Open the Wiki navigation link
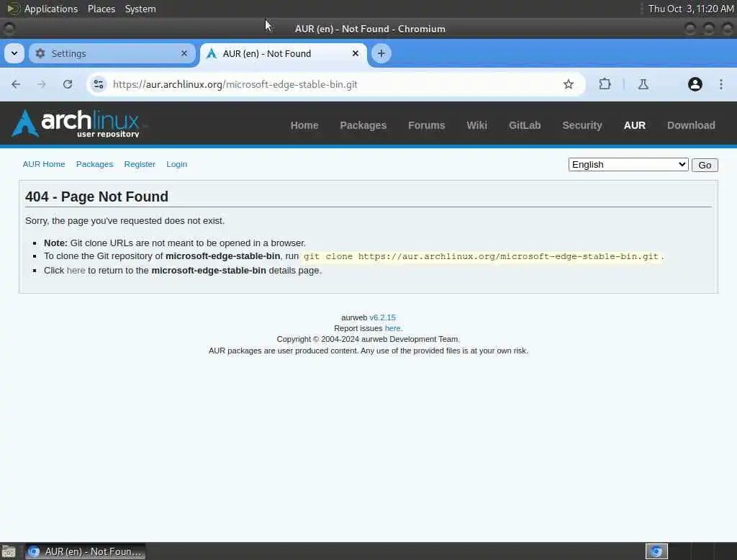 pyautogui.click(x=476, y=125)
